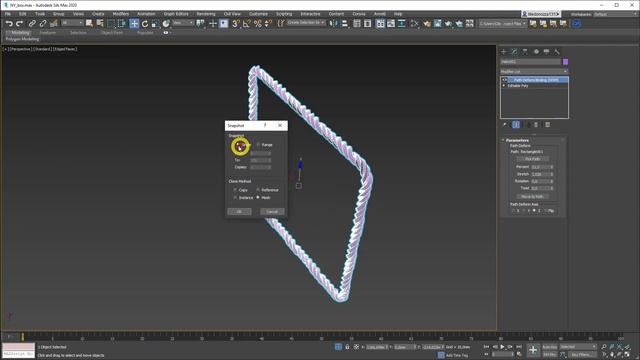640x360 pixels.
Task: Toggle Show End Result below modifier stack
Action: tap(516, 125)
